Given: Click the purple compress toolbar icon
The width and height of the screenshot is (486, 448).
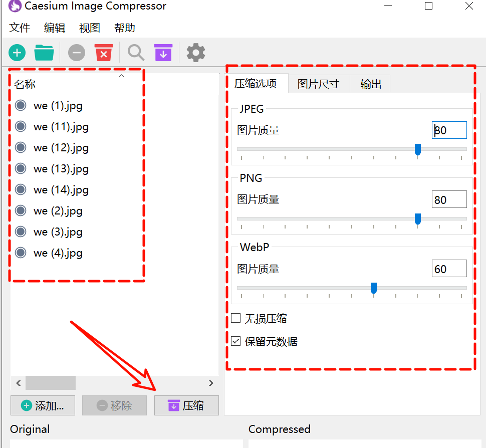Looking at the screenshot, I should (163, 53).
